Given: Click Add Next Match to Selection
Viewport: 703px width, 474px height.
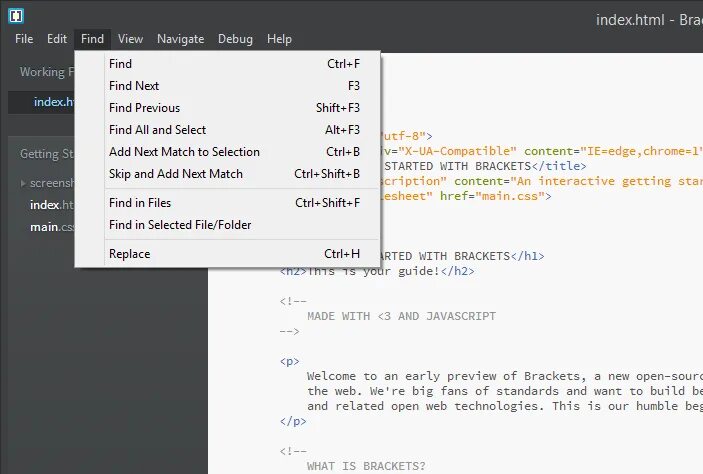Looking at the screenshot, I should (228, 152).
